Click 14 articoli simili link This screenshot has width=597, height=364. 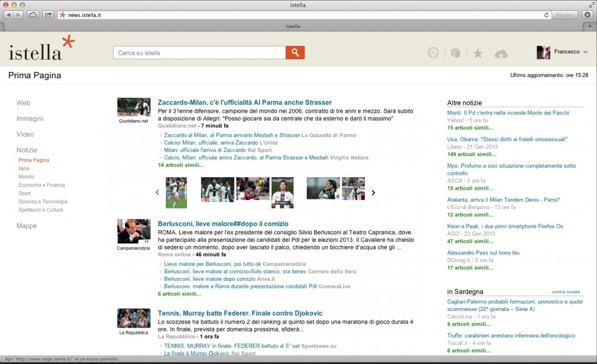click(181, 165)
